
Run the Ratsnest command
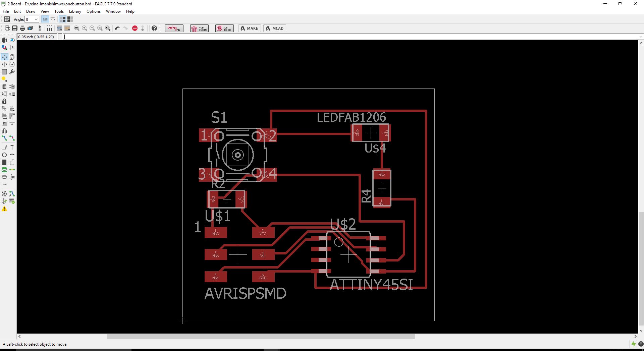(x=4, y=194)
